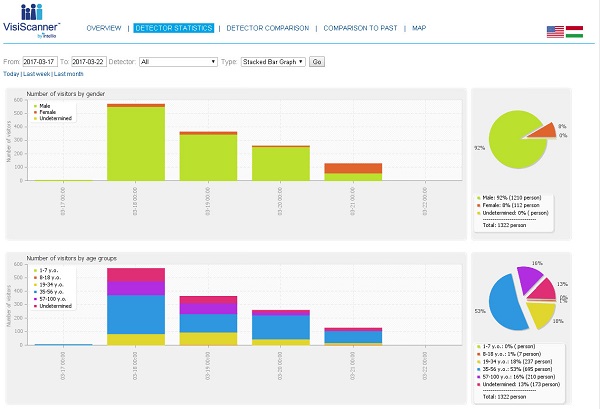Click the yellow 19-34 segment of 03-19 age bar
Image resolution: width=600 pixels, height=409 pixels.
point(208,338)
